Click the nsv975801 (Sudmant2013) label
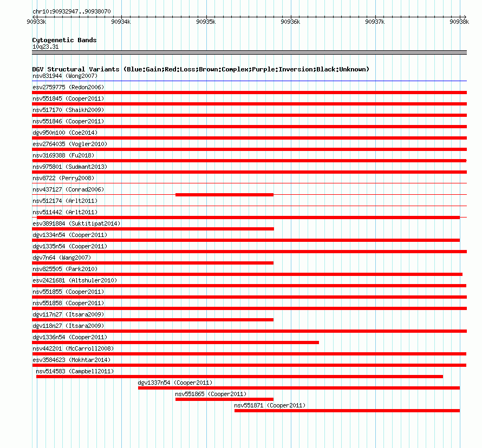Viewport: 482px width, 448px height. coord(70,167)
